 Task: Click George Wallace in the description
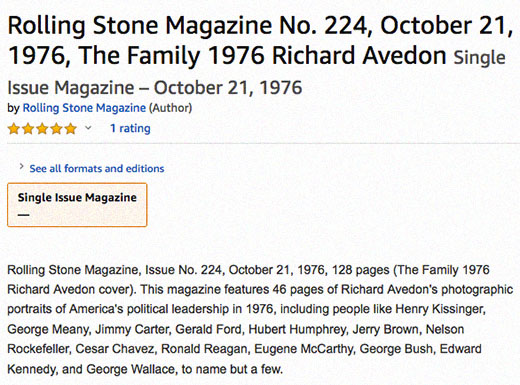(x=130, y=369)
